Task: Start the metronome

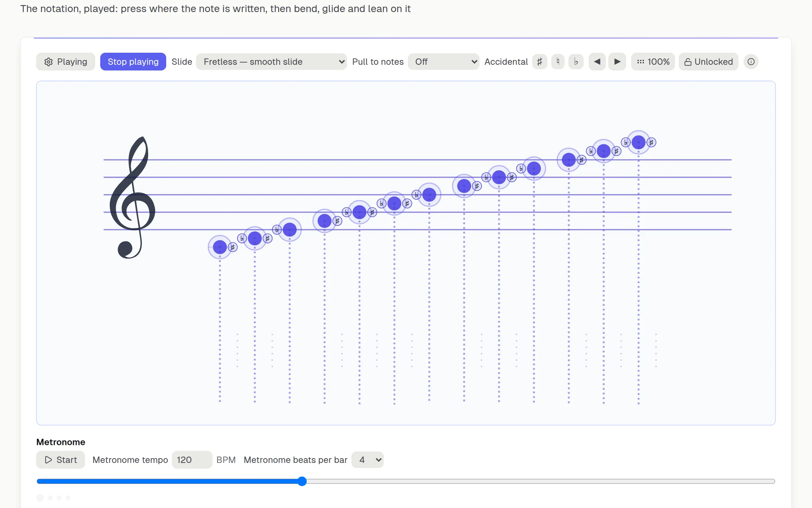Action: point(60,460)
